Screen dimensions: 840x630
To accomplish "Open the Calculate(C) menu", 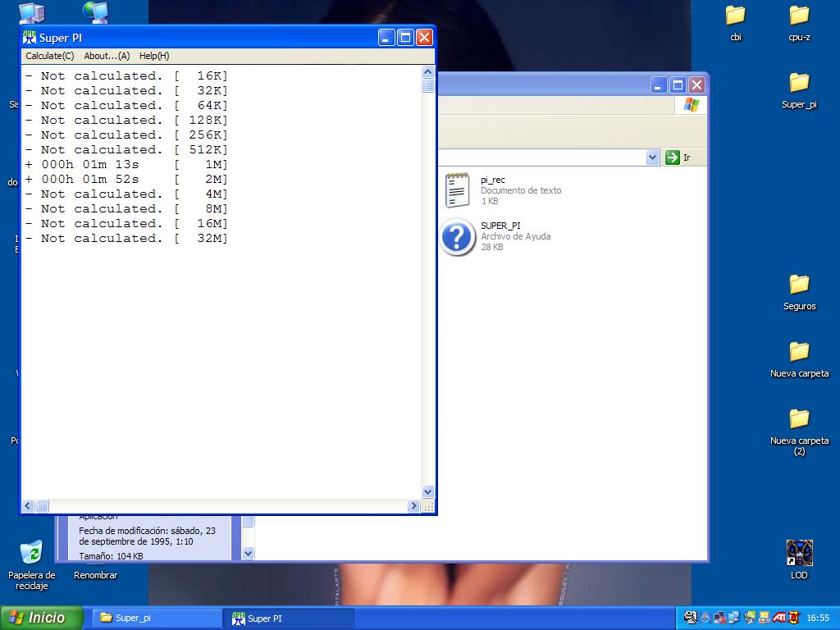I will [49, 56].
